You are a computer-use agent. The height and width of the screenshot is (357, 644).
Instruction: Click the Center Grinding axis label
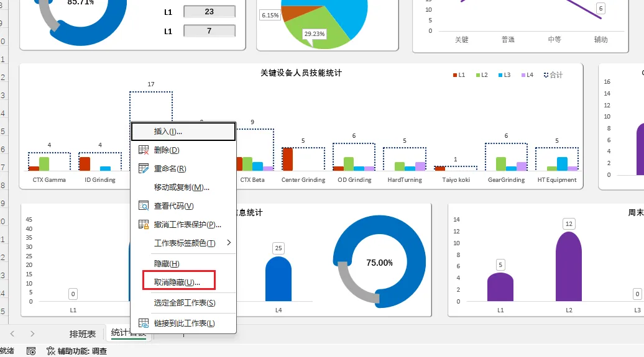coord(303,179)
